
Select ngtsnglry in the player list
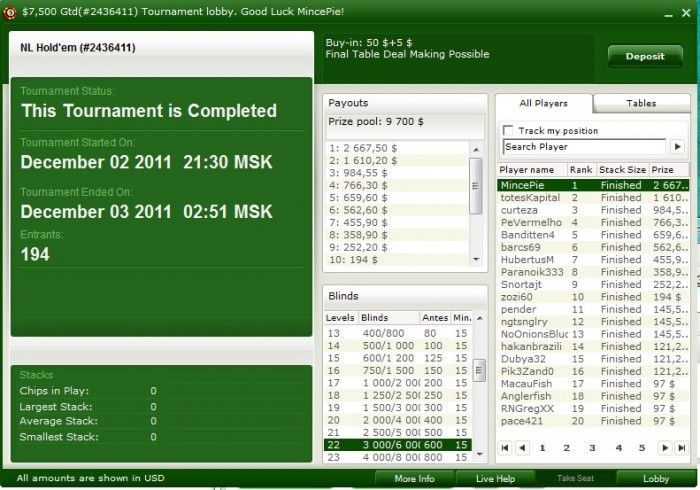[593, 322]
